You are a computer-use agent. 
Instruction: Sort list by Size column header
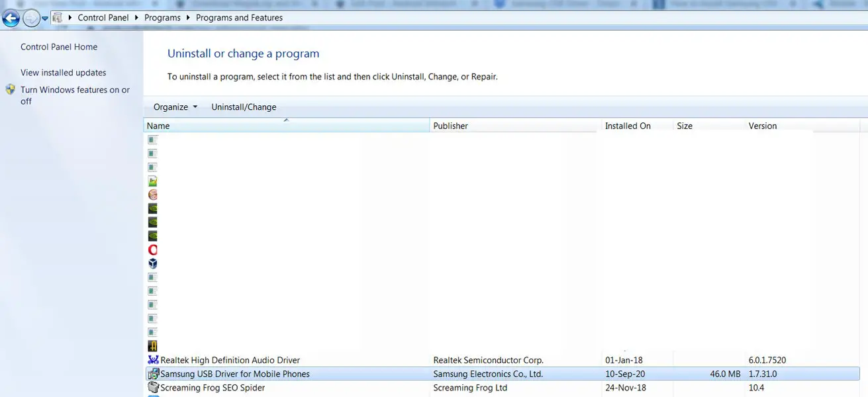709,126
